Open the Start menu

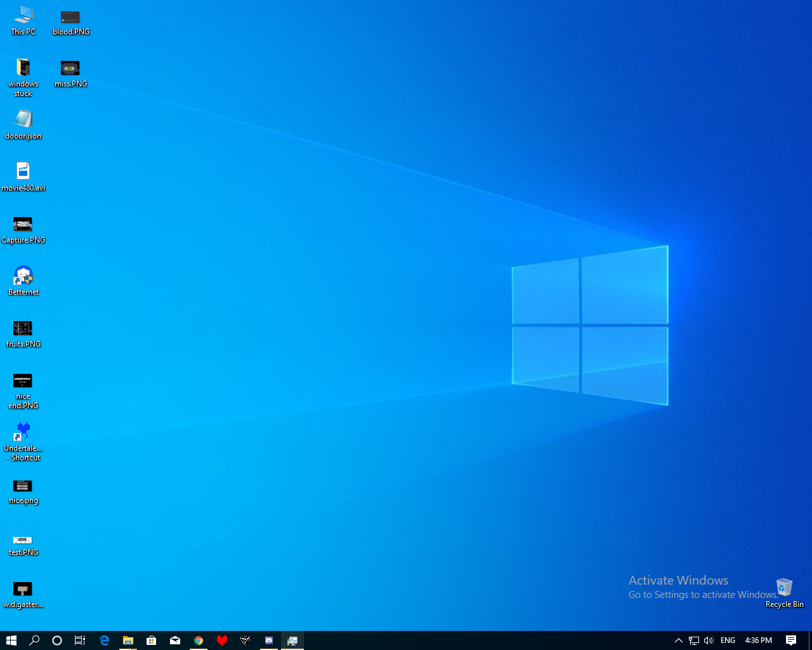click(11, 640)
